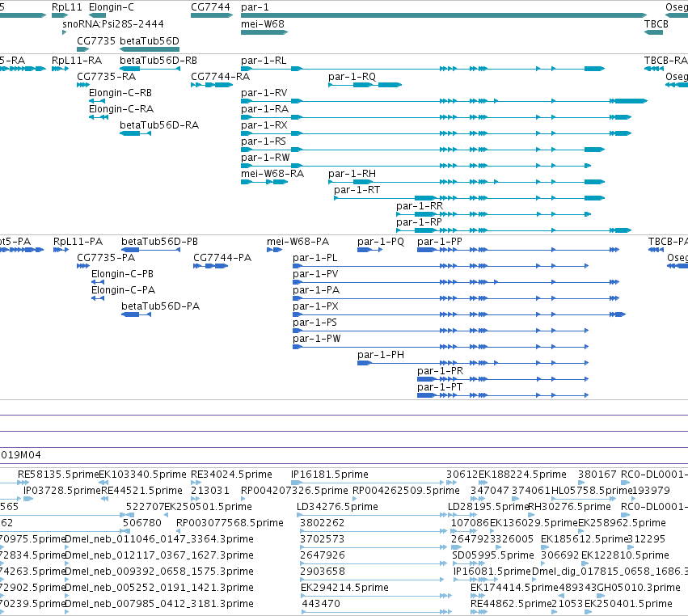Click the CG7735-PA protein label
Image resolution: width=688 pixels, height=616 pixels.
[x=106, y=258]
